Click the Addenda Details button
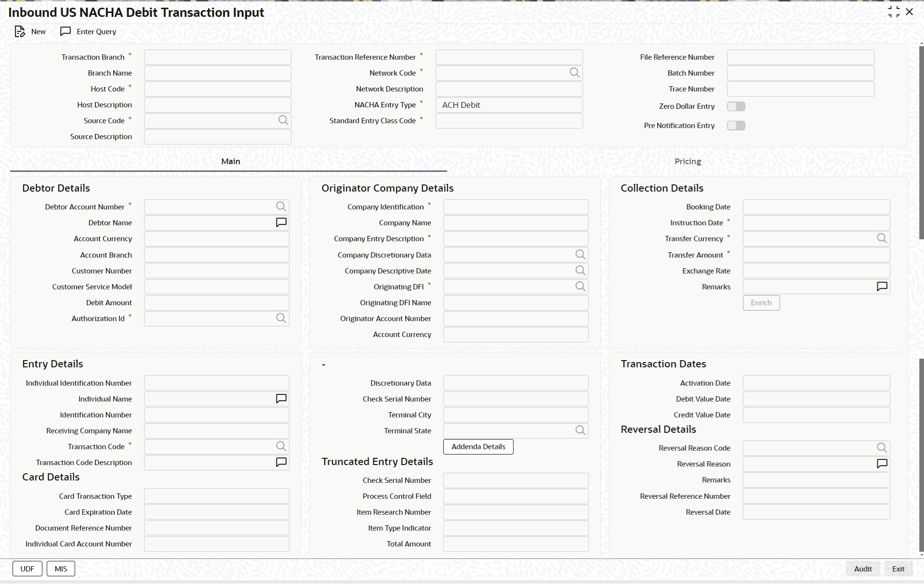Image resolution: width=924 pixels, height=584 pixels. pos(478,447)
